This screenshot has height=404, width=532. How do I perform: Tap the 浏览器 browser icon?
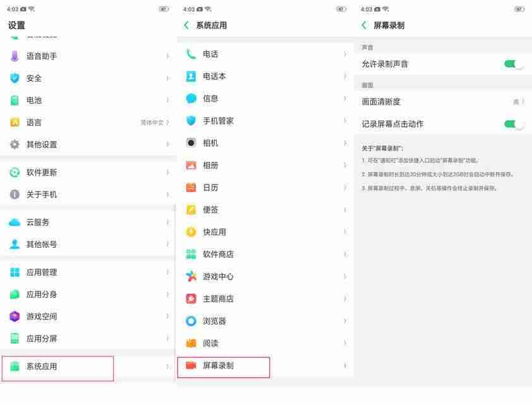(x=191, y=321)
